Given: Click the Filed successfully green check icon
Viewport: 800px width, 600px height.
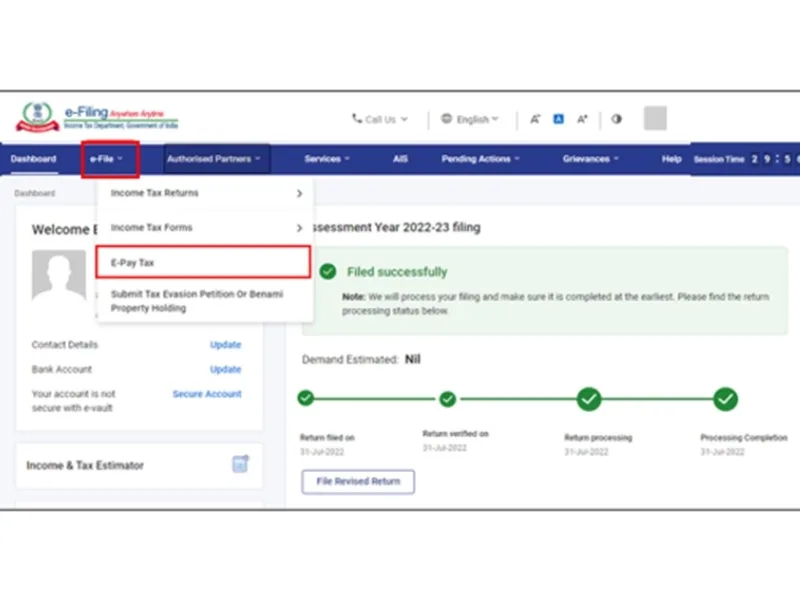Looking at the screenshot, I should click(328, 271).
